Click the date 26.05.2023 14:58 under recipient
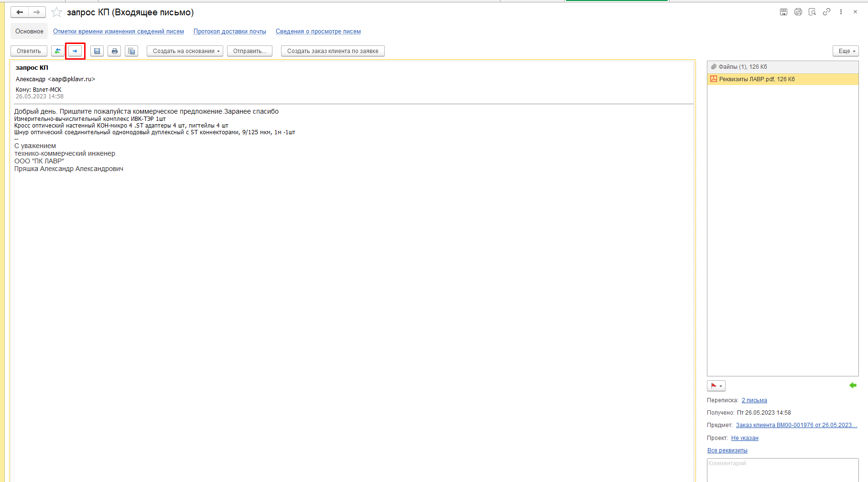868x482 pixels. click(40, 96)
